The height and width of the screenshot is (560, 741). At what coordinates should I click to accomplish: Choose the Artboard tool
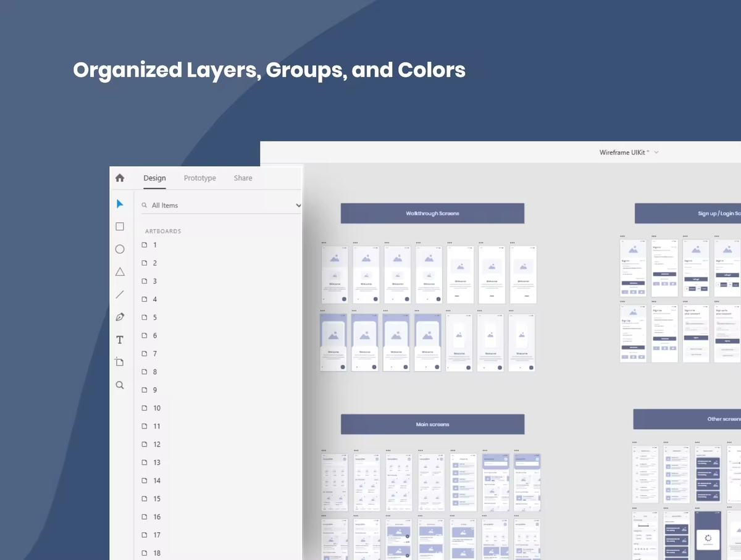[120, 362]
